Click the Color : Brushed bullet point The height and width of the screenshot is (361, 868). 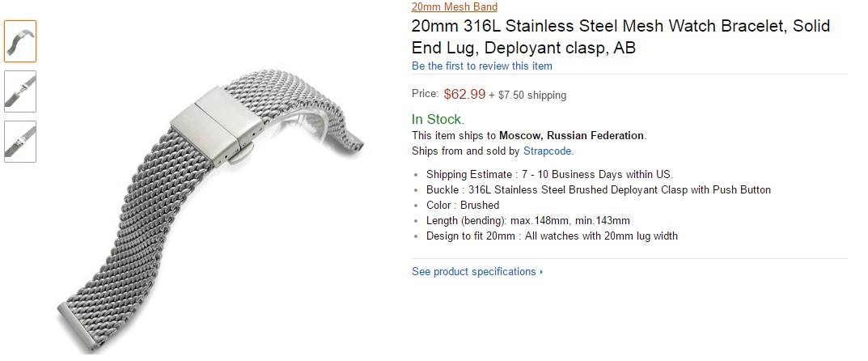coord(463,205)
